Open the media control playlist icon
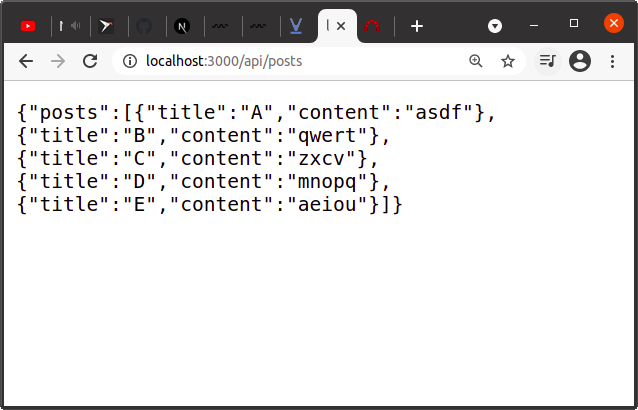Image resolution: width=638 pixels, height=410 pixels. pos(547,62)
